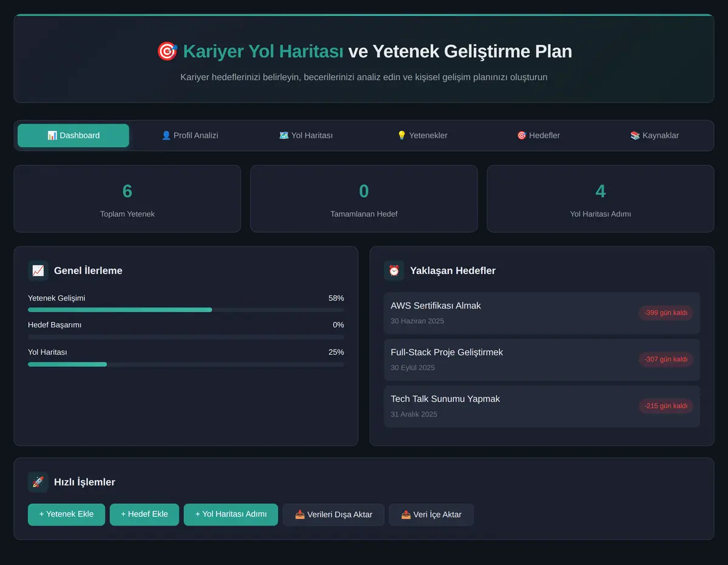
Task: Select the Full-Stack Proje Geliştirmek goal
Action: coord(542,359)
